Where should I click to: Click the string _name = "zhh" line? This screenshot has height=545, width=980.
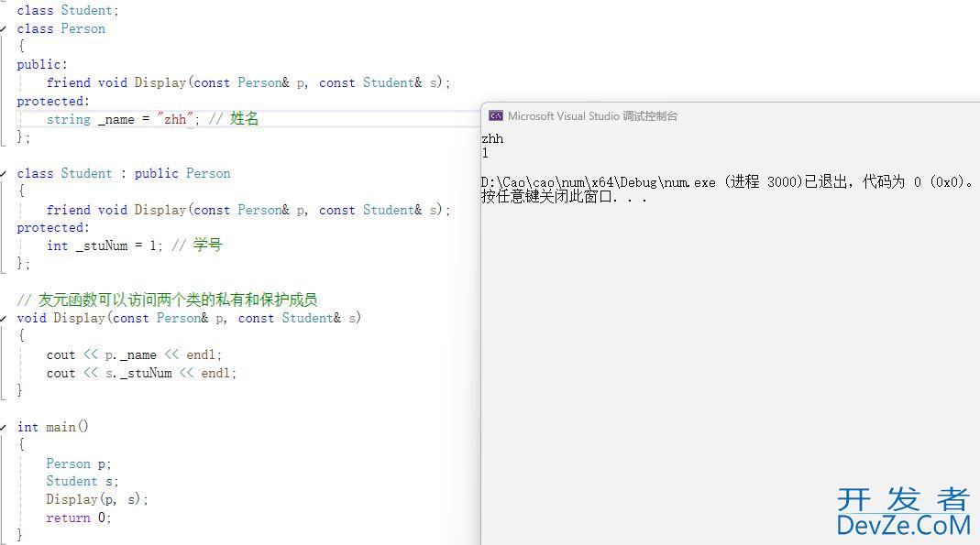click(x=152, y=118)
